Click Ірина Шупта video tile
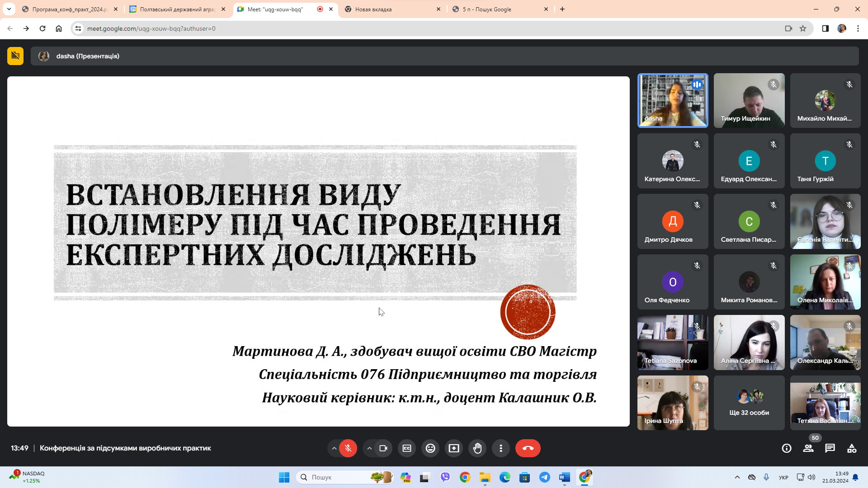868x488 pixels. 673,403
